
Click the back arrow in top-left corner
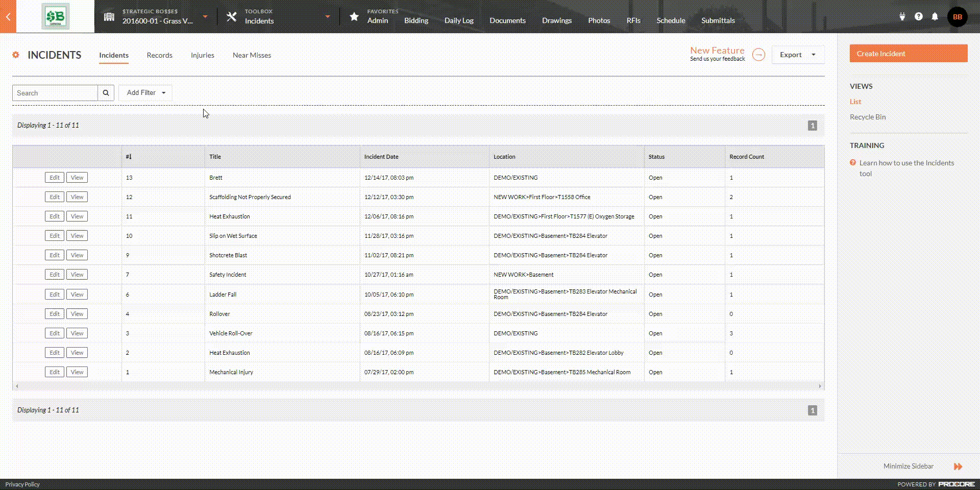click(8, 17)
